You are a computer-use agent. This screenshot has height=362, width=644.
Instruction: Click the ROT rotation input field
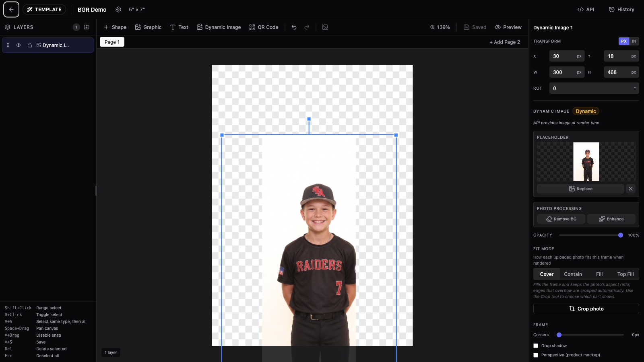(594, 88)
